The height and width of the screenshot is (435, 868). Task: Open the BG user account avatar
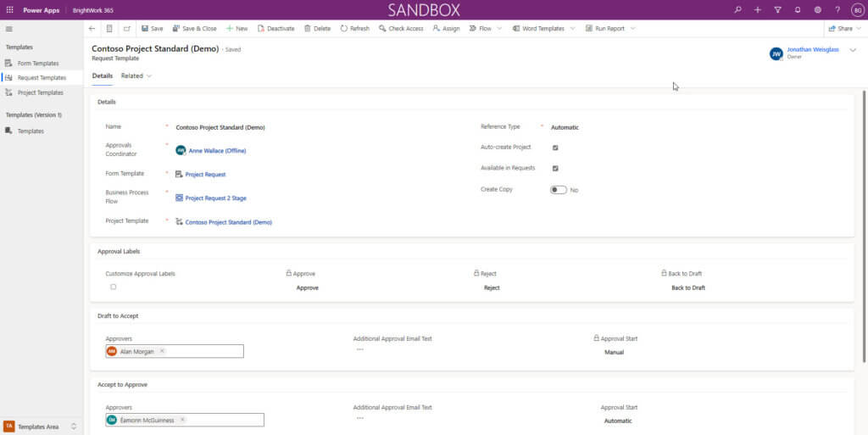tap(858, 10)
